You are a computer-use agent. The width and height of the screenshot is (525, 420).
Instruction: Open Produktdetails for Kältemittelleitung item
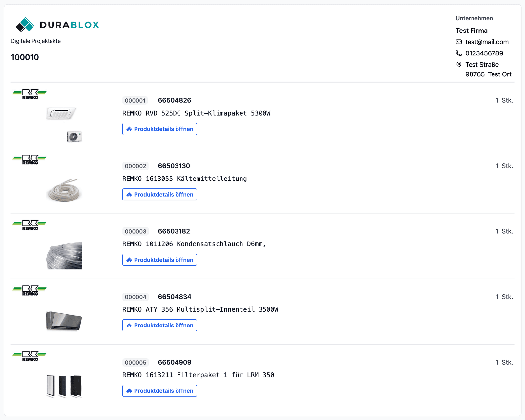(x=159, y=195)
